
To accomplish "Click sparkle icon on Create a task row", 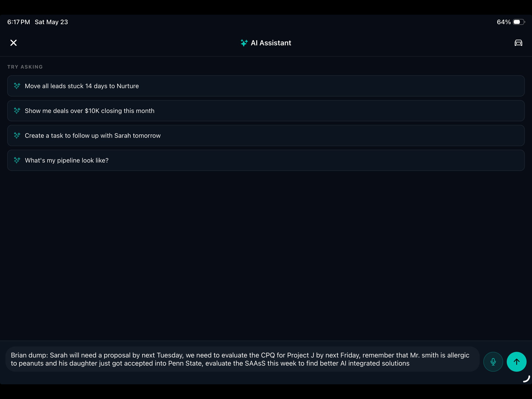I will pos(17,135).
